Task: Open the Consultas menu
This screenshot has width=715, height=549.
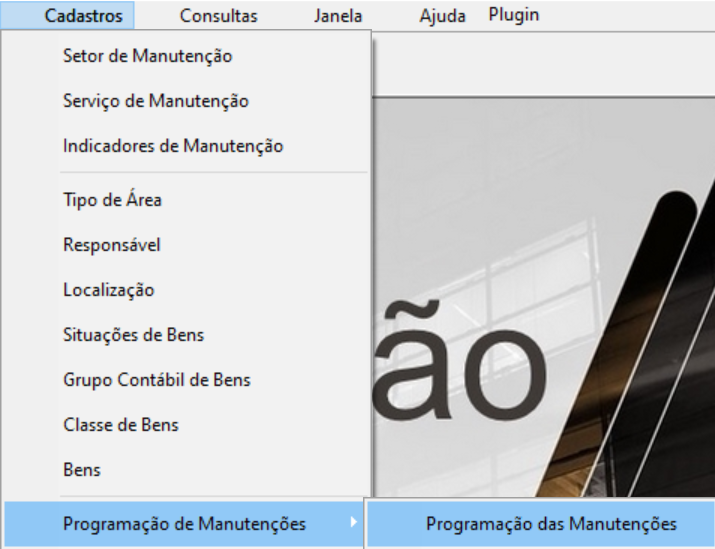Action: 218,16
